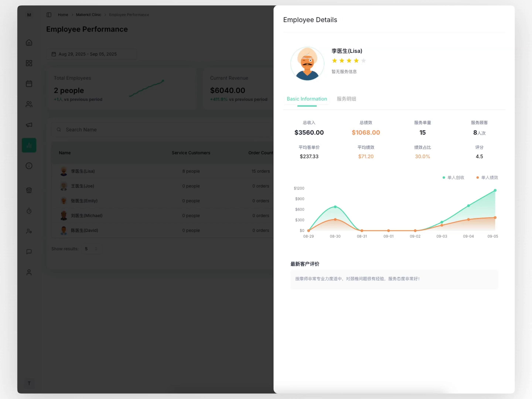Click the Home breadcrumb link
The height and width of the screenshot is (399, 532).
coord(63,15)
